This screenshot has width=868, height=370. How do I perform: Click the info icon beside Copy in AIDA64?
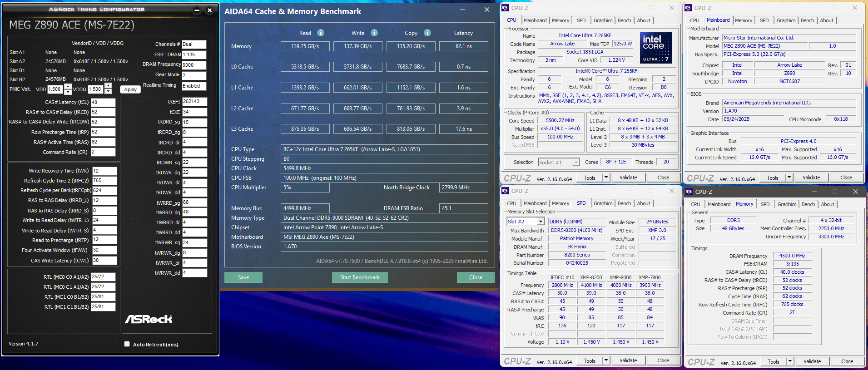coord(427,33)
